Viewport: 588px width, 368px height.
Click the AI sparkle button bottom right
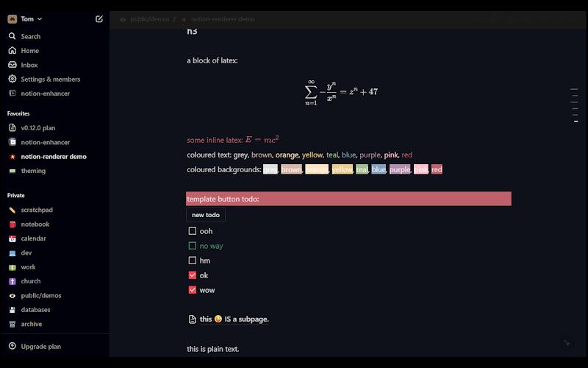coord(567,343)
